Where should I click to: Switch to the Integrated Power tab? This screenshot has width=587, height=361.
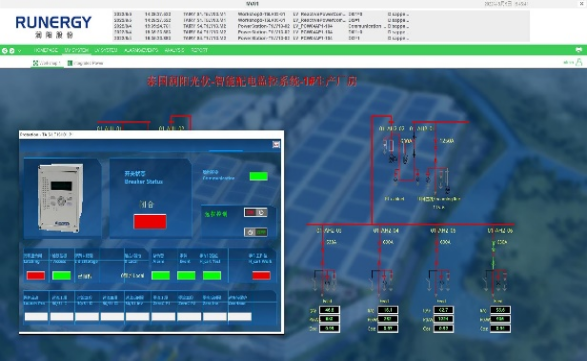85,63
